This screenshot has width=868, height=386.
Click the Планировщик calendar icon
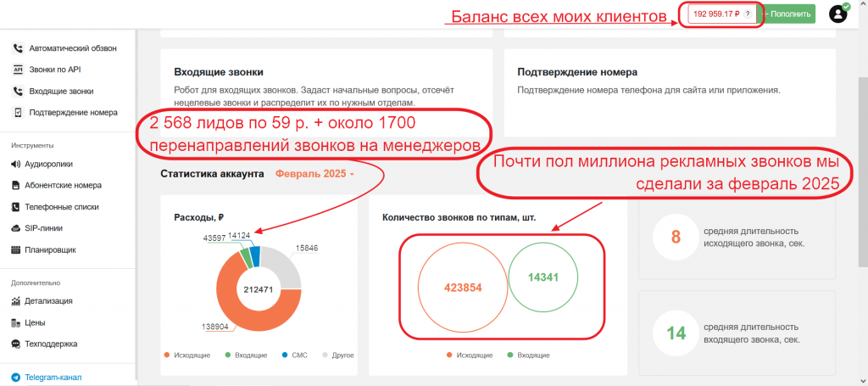click(x=15, y=249)
